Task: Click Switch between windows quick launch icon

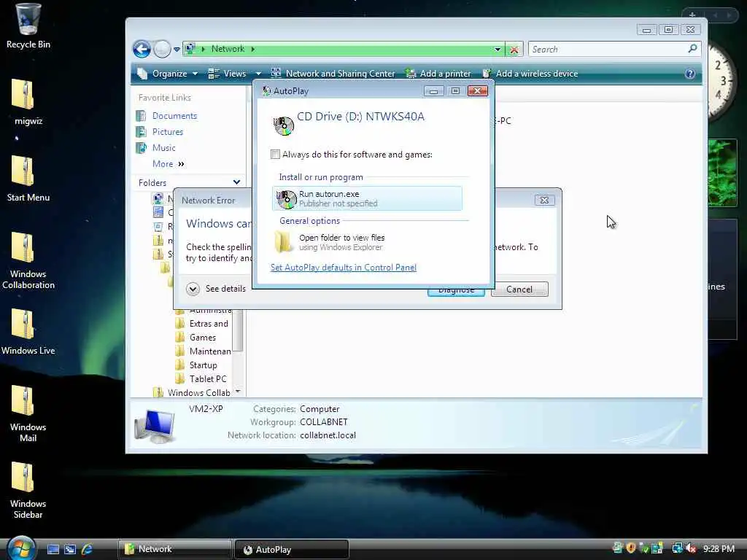Action: click(70, 550)
